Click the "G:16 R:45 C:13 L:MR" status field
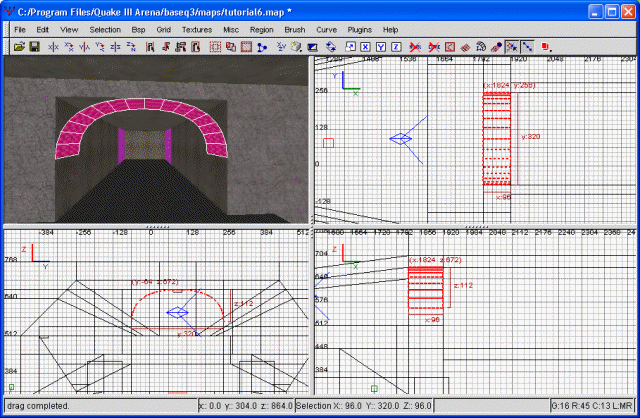Image resolution: width=640 pixels, height=418 pixels. pos(592,406)
